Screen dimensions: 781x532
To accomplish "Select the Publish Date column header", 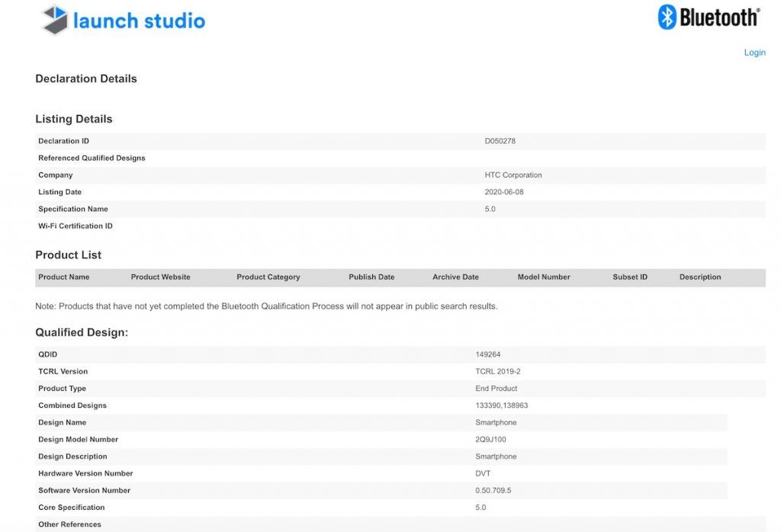I will point(371,277).
